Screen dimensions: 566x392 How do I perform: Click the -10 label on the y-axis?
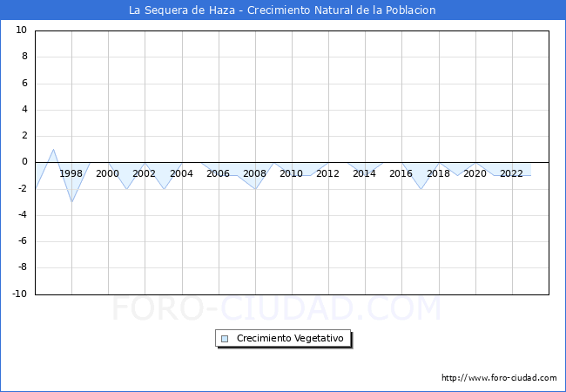[20, 294]
